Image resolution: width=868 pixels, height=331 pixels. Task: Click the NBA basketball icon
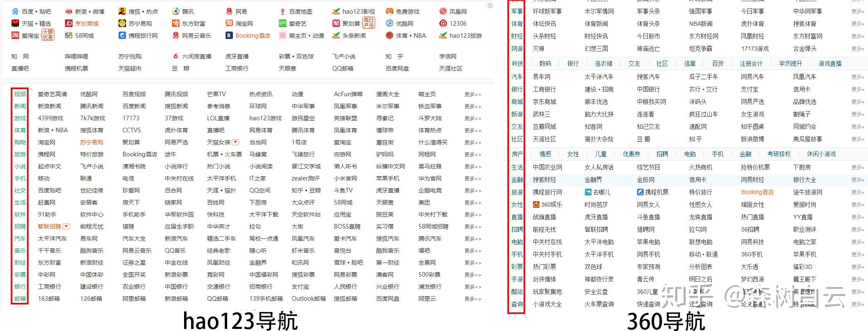click(x=389, y=36)
